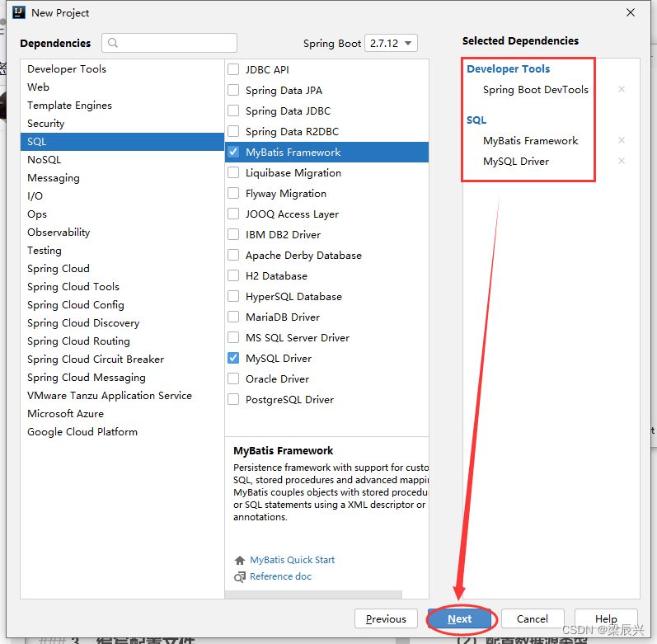
Task: Tick the H2 Database checkbox
Action: click(x=233, y=275)
